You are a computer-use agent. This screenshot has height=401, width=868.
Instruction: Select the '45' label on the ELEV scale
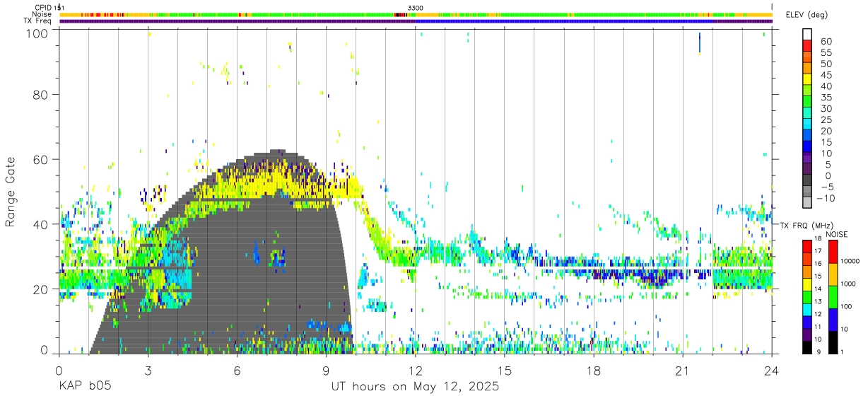pyautogui.click(x=826, y=75)
